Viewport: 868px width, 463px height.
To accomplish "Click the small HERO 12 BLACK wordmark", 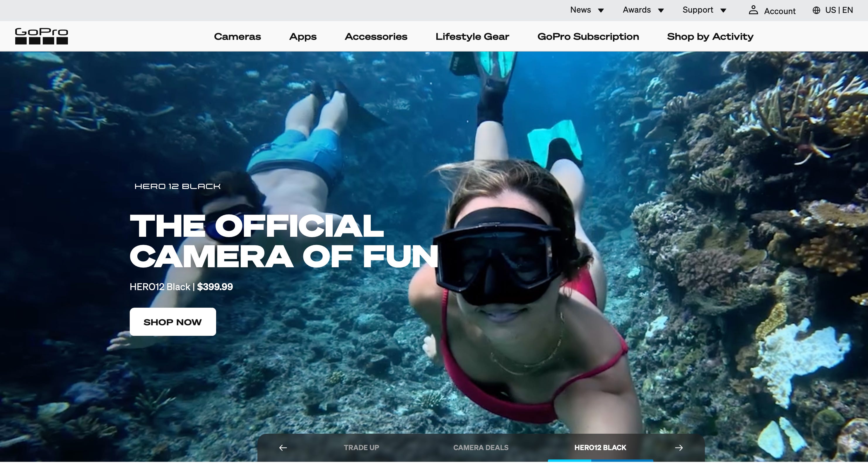I will pos(177,186).
